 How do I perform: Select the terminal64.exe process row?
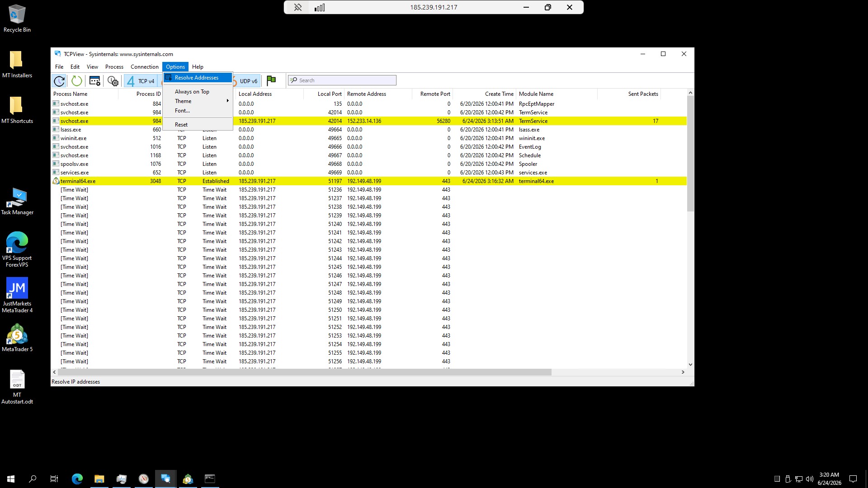point(369,181)
